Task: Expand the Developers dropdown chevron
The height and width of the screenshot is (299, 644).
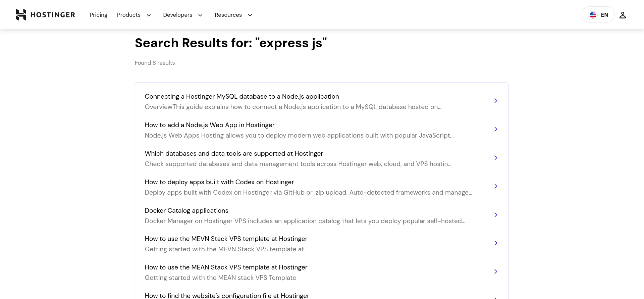Action: [200, 15]
